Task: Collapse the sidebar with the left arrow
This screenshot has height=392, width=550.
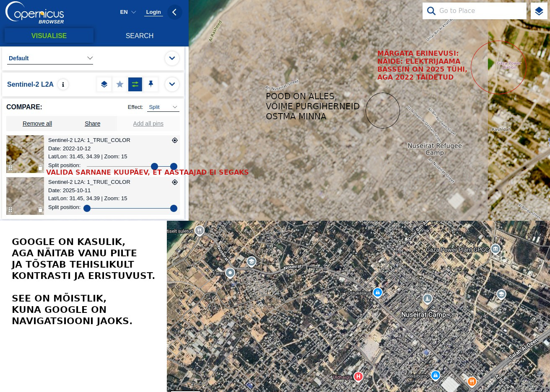Action: [174, 12]
